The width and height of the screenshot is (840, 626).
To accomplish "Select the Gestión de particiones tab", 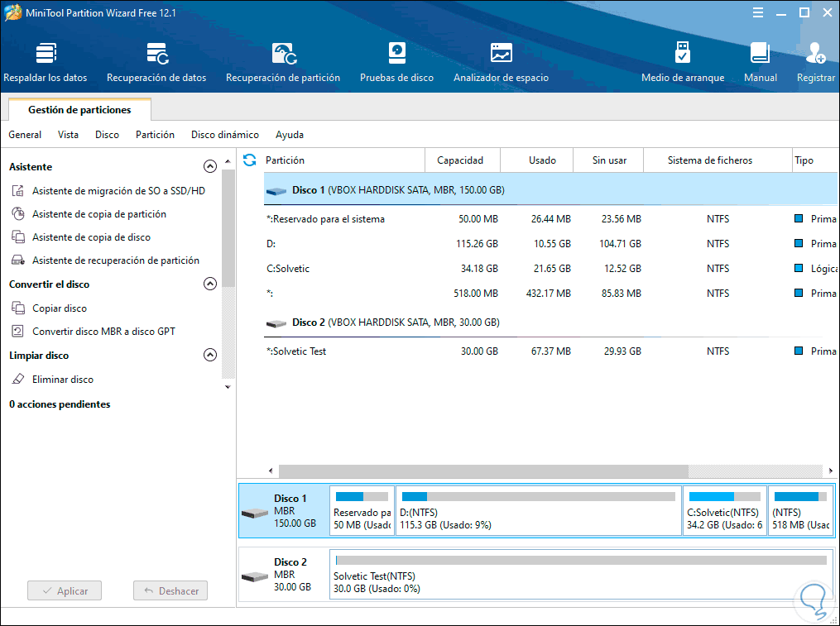I will (79, 110).
